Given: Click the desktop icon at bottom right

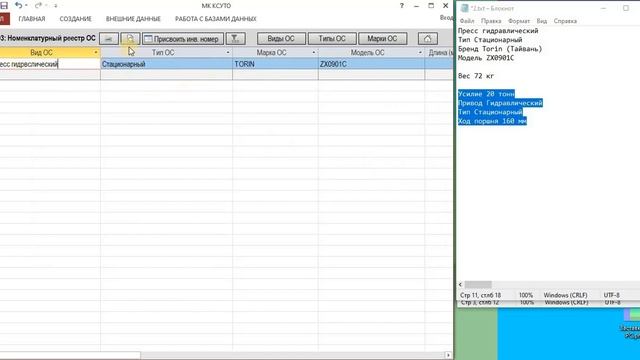Looking at the screenshot, I should [632, 323].
